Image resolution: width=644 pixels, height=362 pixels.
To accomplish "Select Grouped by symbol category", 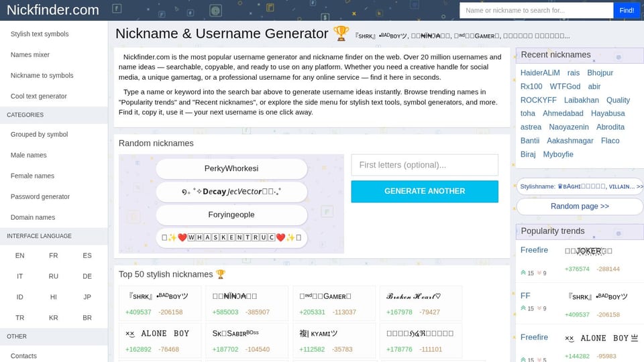I will 40,134.
